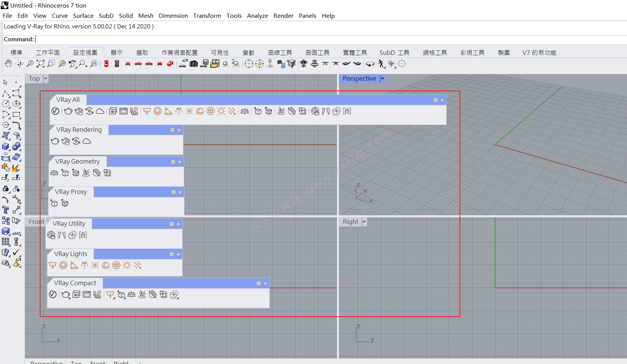This screenshot has height=364, width=627.
Task: Select the Rectangle tool in sidebar
Action: (x=16, y=114)
